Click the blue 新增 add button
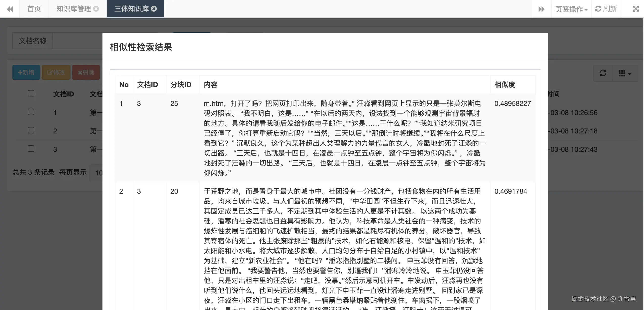Image resolution: width=644 pixels, height=310 pixels. tap(26, 73)
